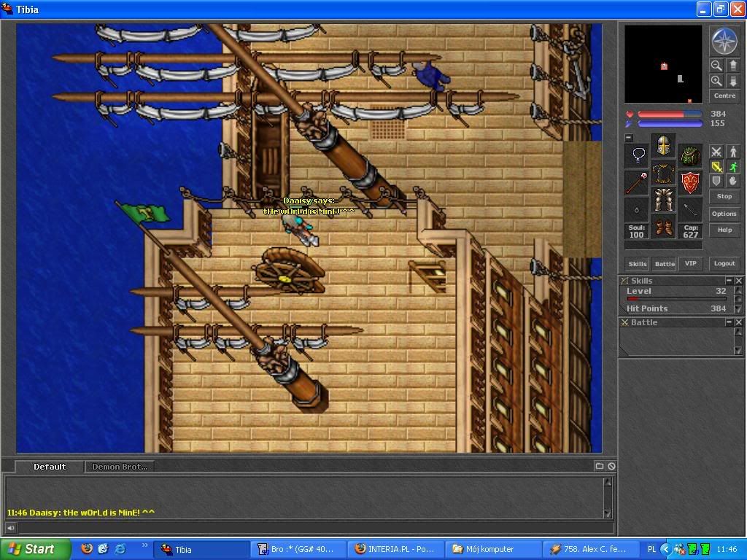Click the red health bar

pos(670,114)
